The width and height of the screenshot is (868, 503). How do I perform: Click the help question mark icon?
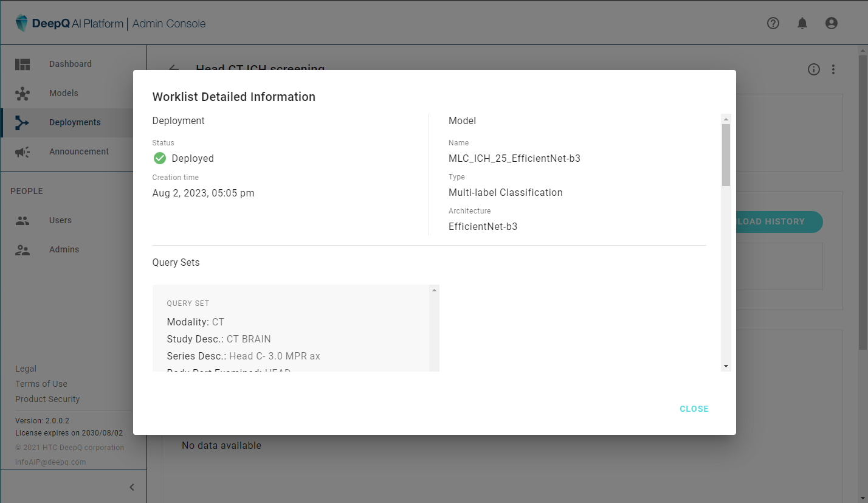click(773, 23)
